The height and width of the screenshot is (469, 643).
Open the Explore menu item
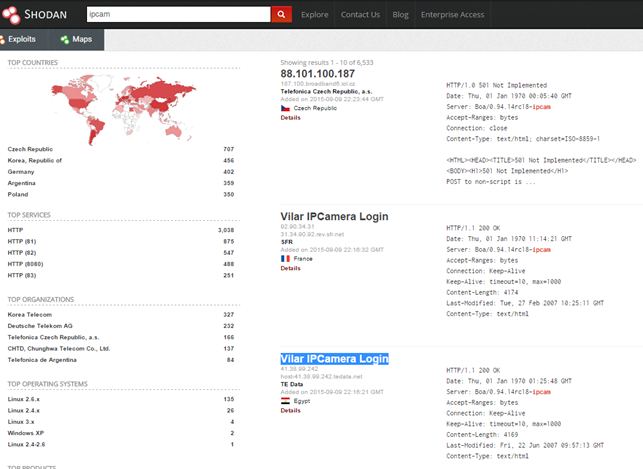(314, 15)
